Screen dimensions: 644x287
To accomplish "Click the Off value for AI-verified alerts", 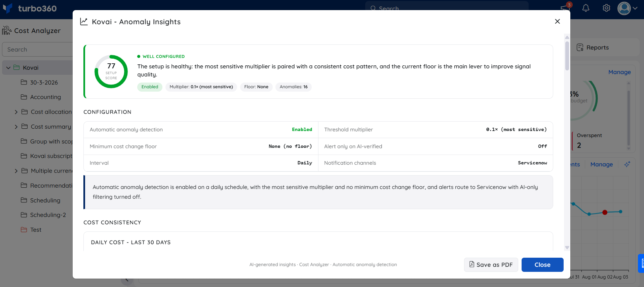I will tap(542, 146).
